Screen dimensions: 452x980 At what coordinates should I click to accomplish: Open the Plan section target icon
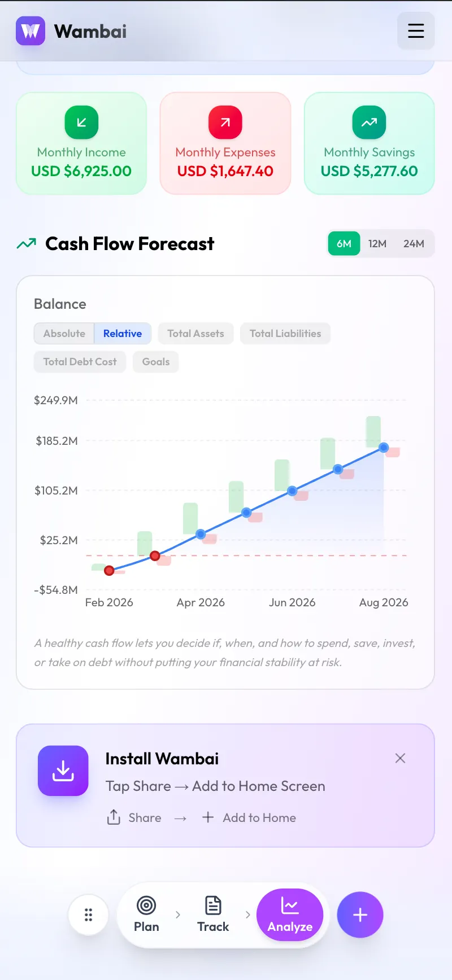point(146,905)
